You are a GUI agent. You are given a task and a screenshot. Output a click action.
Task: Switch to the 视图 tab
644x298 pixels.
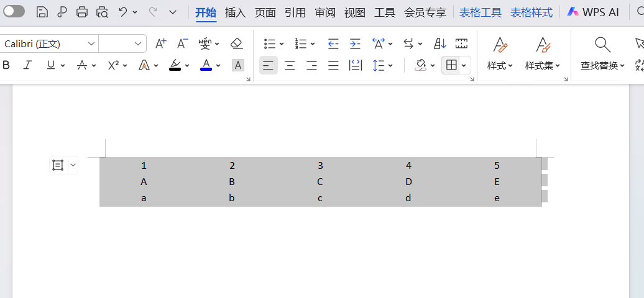pos(355,12)
